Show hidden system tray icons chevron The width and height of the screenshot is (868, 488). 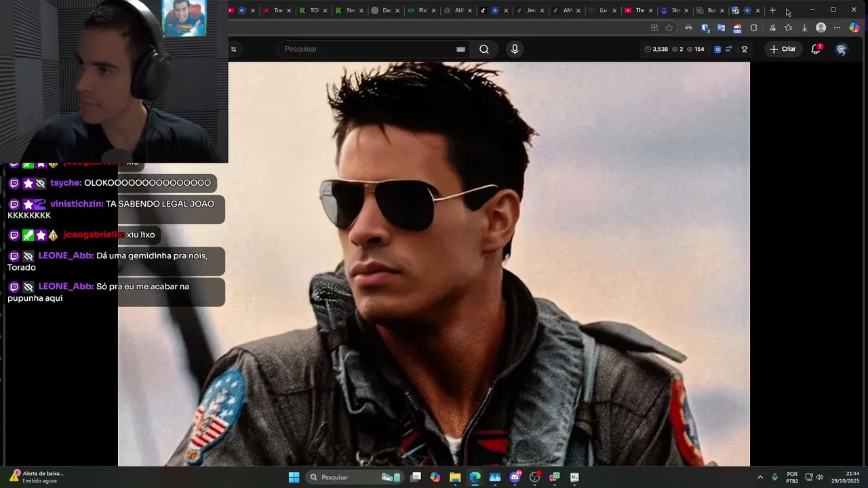pos(760,477)
